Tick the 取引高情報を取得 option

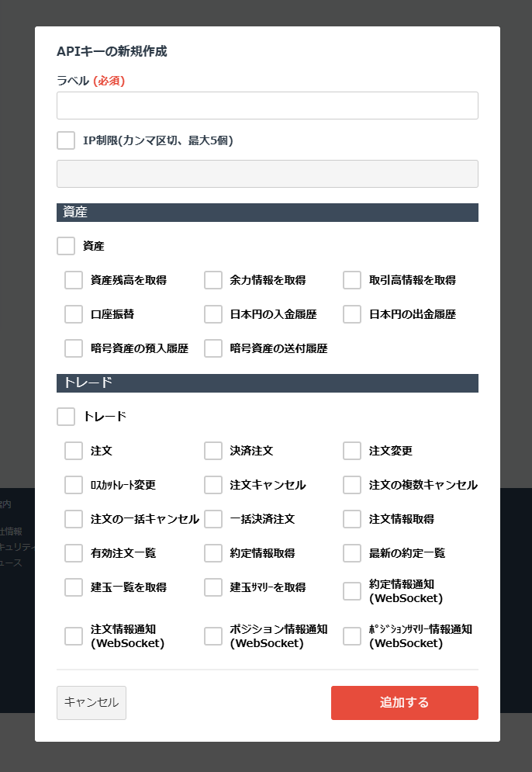(352, 280)
